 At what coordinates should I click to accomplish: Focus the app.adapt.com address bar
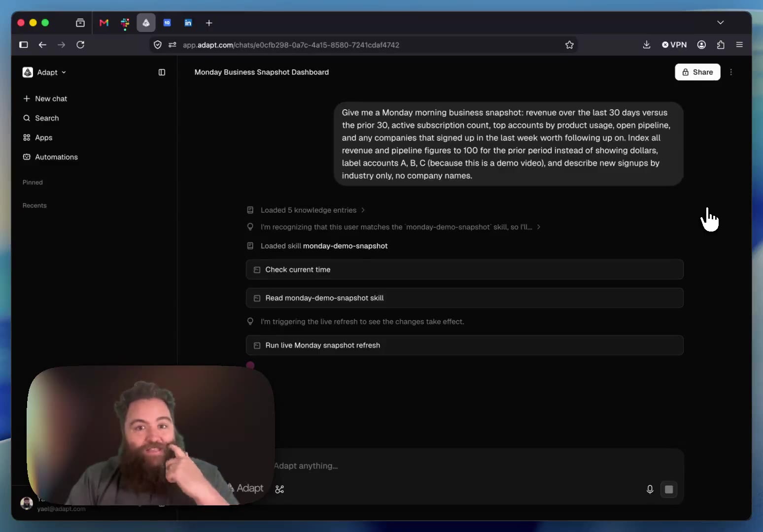pyautogui.click(x=364, y=45)
